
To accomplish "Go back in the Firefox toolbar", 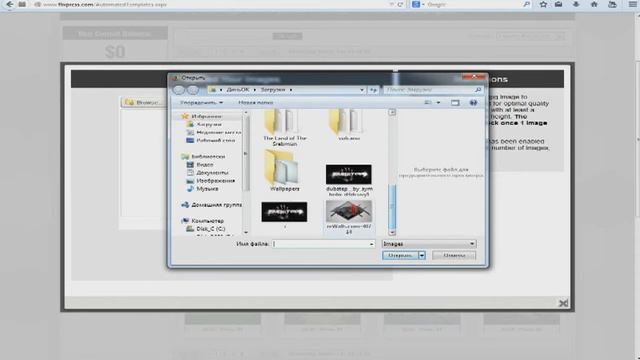I will pyautogui.click(x=9, y=4).
